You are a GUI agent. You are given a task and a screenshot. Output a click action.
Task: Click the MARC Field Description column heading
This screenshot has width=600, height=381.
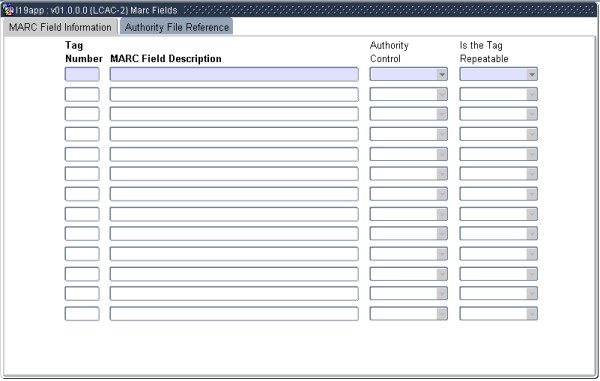click(166, 59)
